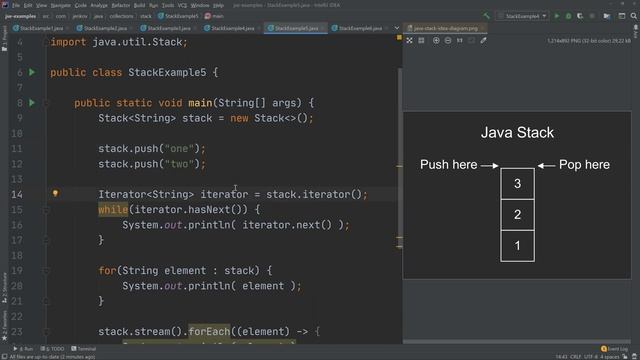
Task: Open Project Structure icon in toolbar
Action: (607, 16)
